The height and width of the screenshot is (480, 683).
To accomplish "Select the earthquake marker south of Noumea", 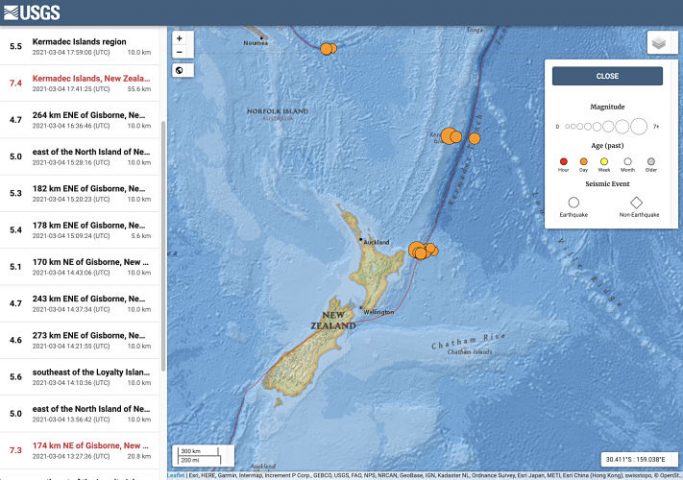I will coord(327,49).
